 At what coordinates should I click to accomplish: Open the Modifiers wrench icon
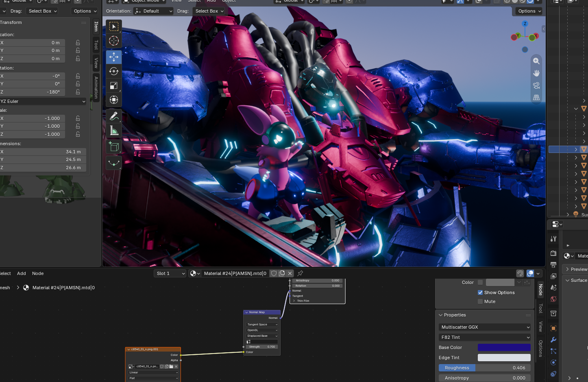click(x=553, y=340)
